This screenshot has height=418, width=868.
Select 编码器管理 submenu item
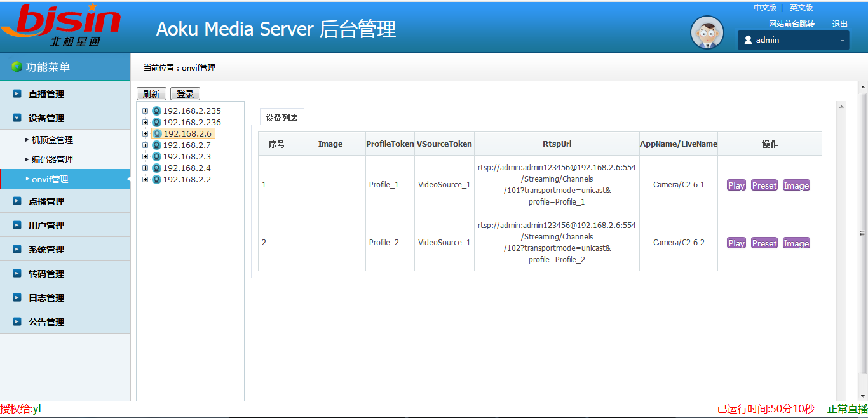pos(52,159)
